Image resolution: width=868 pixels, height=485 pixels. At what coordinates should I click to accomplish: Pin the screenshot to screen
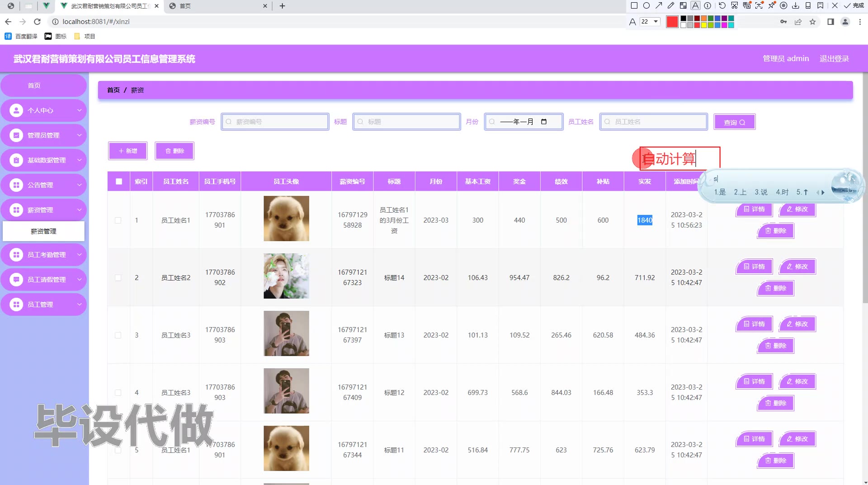point(771,6)
